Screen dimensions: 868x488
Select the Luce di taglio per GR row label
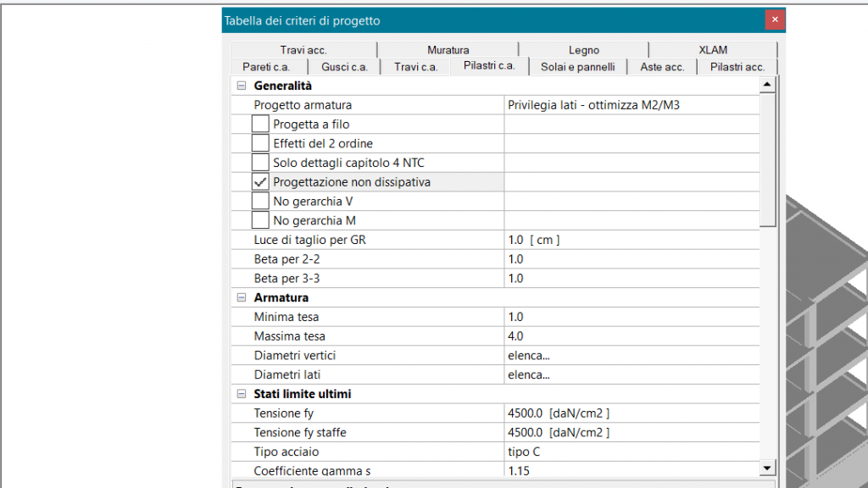[310, 240]
